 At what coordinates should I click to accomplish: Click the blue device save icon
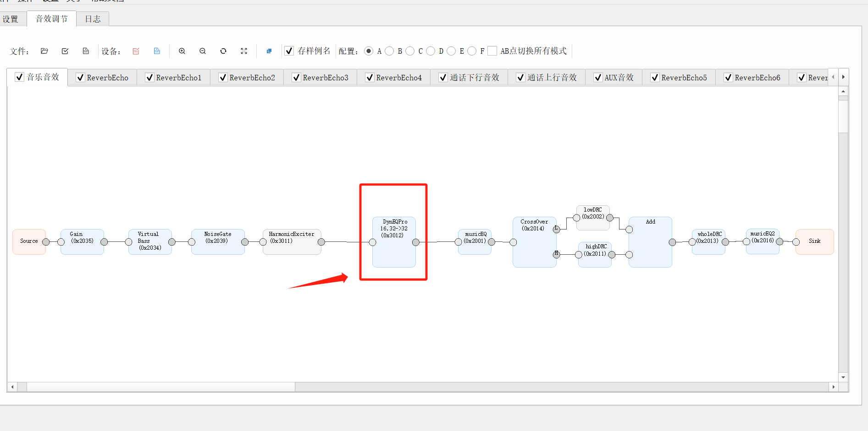(x=157, y=51)
